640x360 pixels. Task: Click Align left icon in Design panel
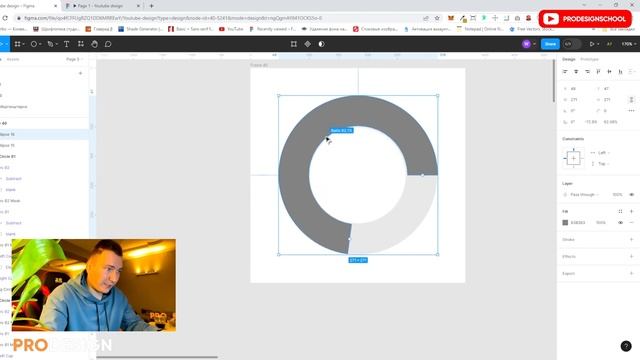[565, 72]
